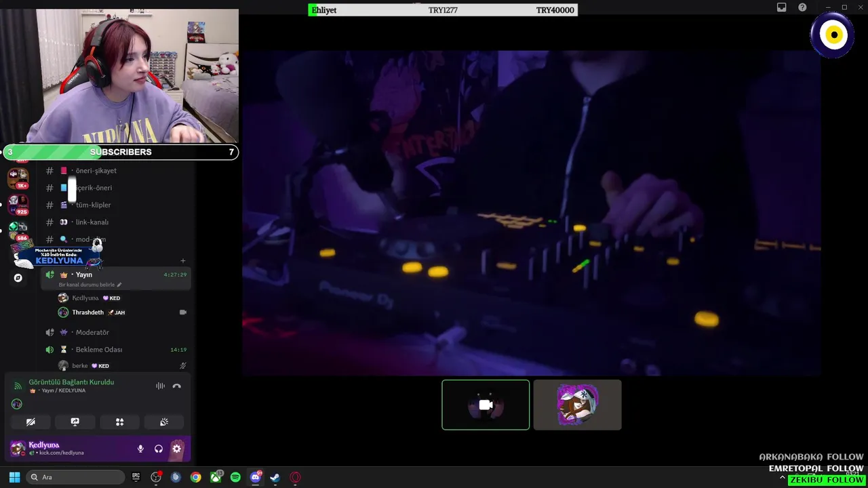Toggle screen share button
Image resolution: width=868 pixels, height=488 pixels.
point(75,422)
